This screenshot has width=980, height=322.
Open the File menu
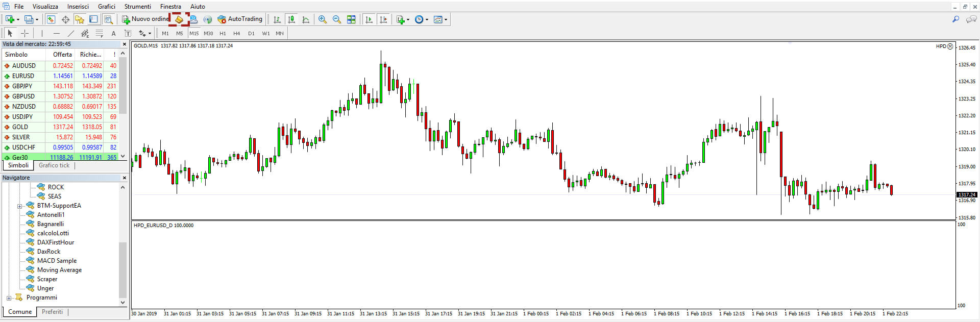(x=19, y=7)
